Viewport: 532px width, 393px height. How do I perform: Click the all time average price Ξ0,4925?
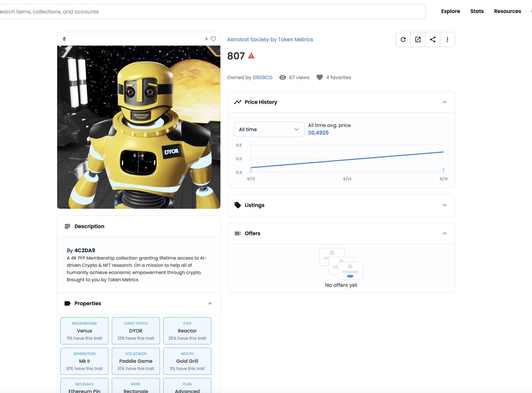pos(318,133)
